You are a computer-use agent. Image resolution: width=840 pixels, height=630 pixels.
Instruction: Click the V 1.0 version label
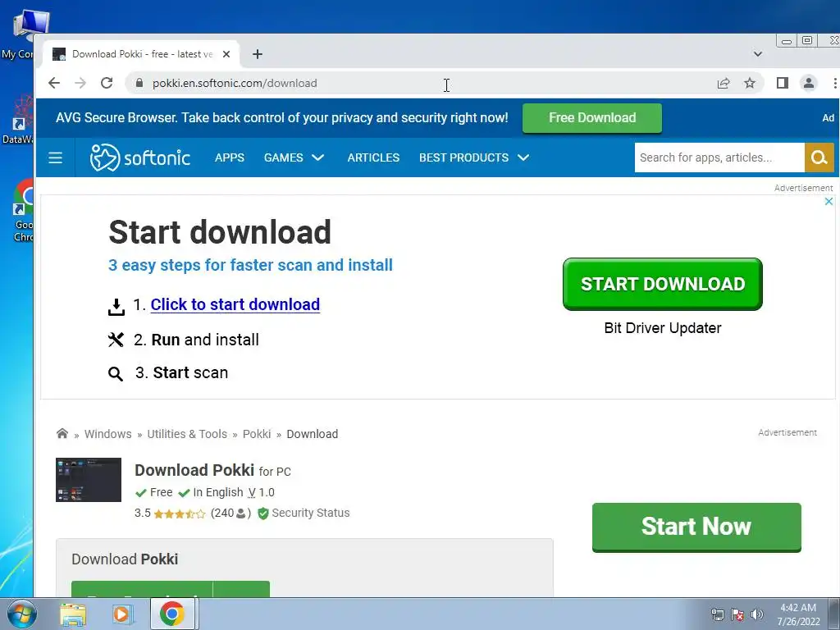[261, 492]
